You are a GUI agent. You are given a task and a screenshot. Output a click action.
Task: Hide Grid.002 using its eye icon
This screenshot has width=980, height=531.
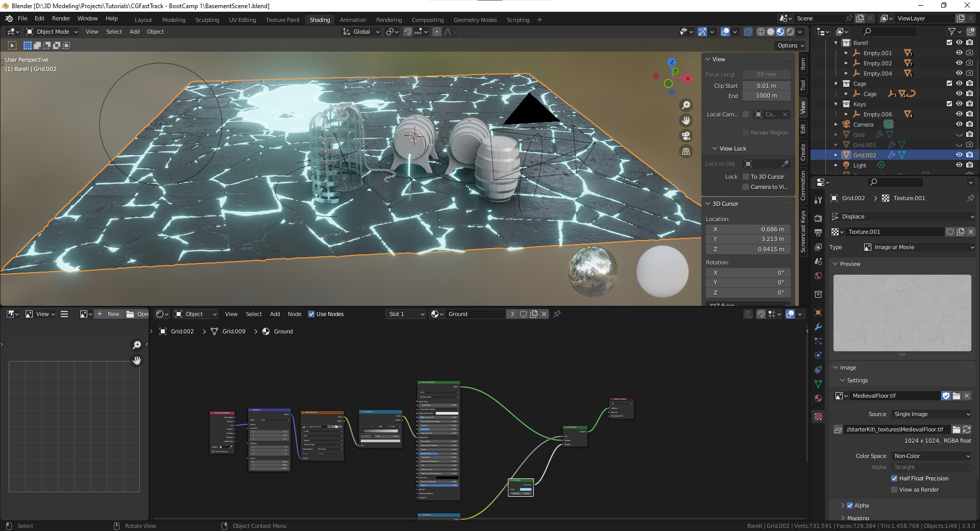959,155
